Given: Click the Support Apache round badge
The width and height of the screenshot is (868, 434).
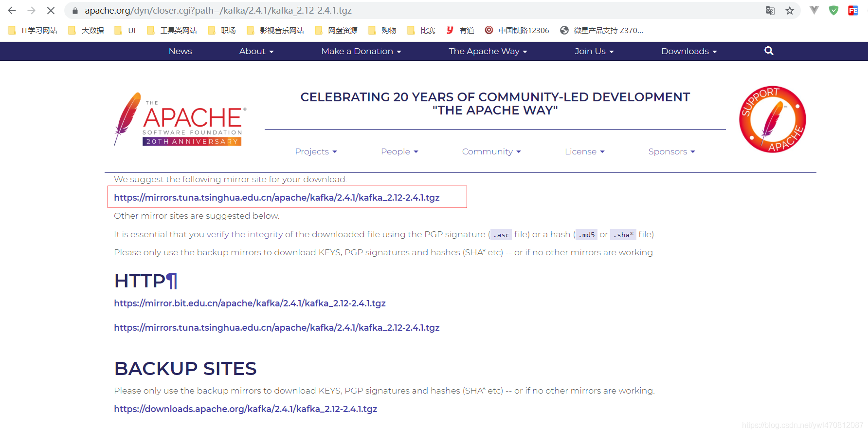Looking at the screenshot, I should click(773, 119).
